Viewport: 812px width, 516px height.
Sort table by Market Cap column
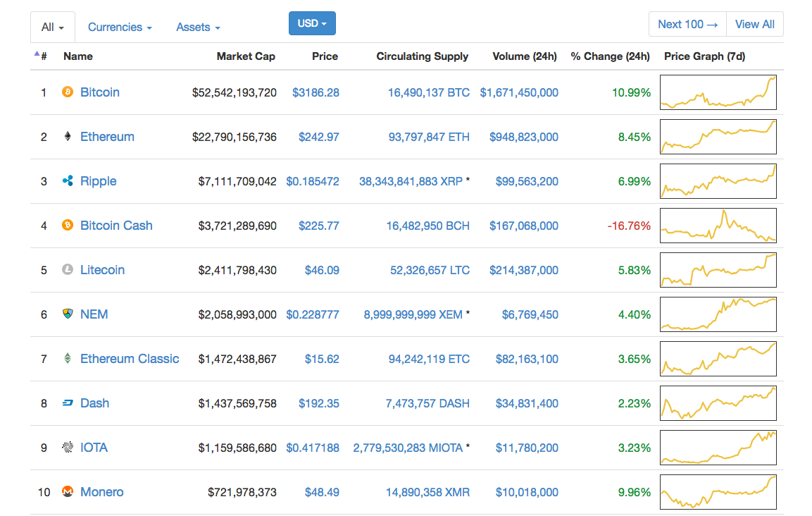click(x=246, y=56)
